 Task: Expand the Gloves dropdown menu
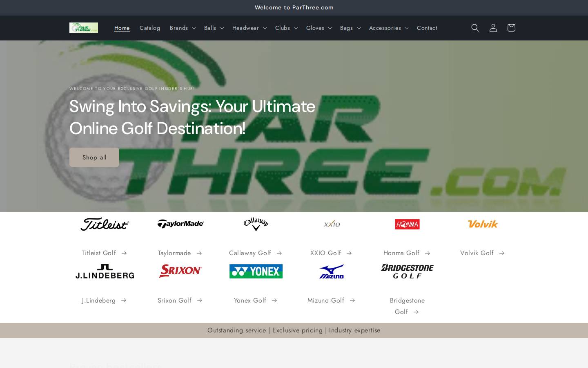(x=319, y=28)
